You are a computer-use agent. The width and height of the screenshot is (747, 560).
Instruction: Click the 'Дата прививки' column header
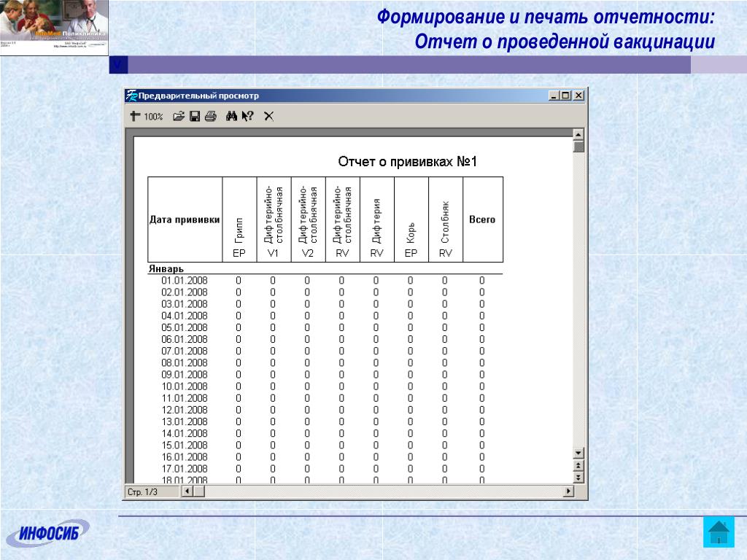[x=185, y=219]
